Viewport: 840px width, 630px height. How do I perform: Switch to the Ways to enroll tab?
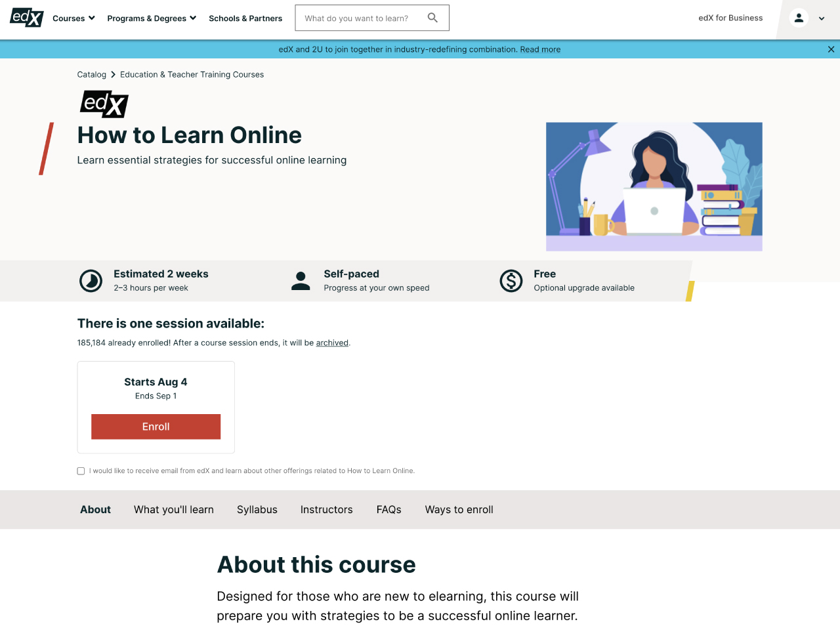coord(459,509)
